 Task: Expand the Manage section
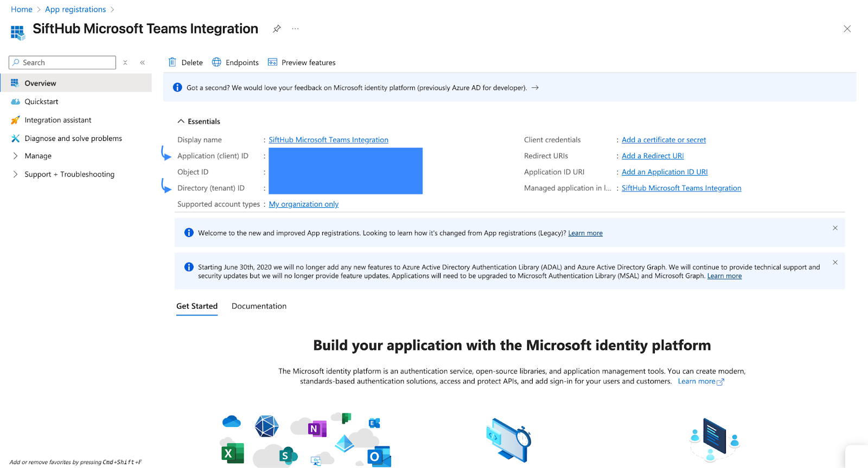click(15, 156)
